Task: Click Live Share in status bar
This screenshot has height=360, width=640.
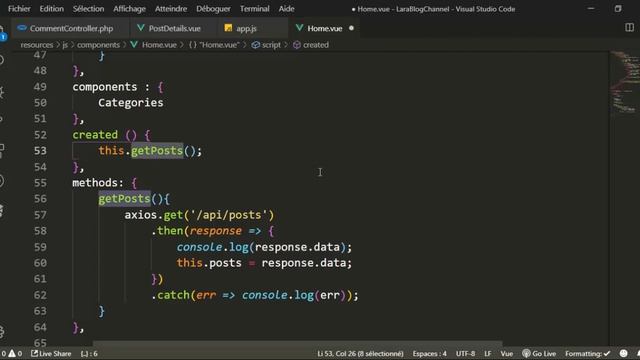Action: 51,353
